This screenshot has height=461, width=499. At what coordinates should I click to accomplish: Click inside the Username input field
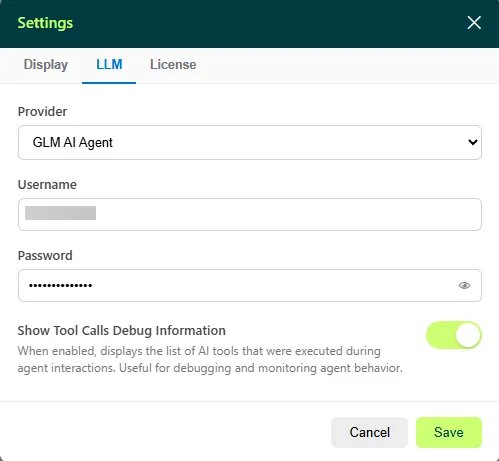point(250,214)
